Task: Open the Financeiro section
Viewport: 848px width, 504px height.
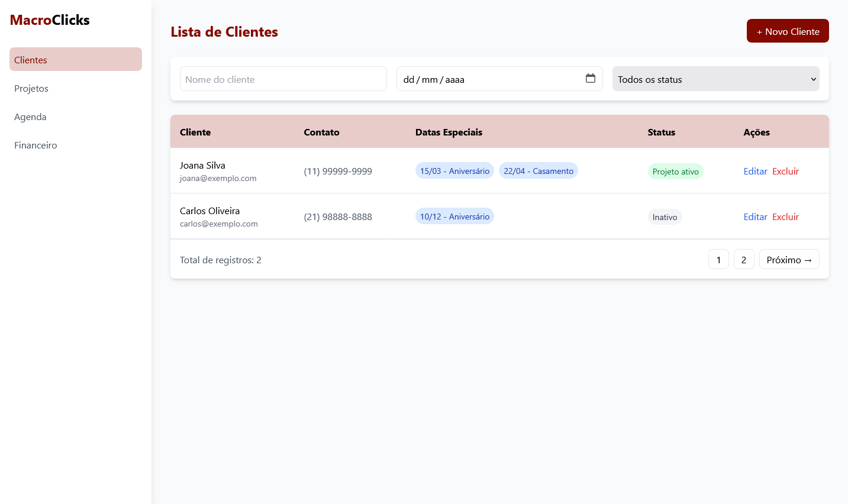Action: pyautogui.click(x=35, y=145)
